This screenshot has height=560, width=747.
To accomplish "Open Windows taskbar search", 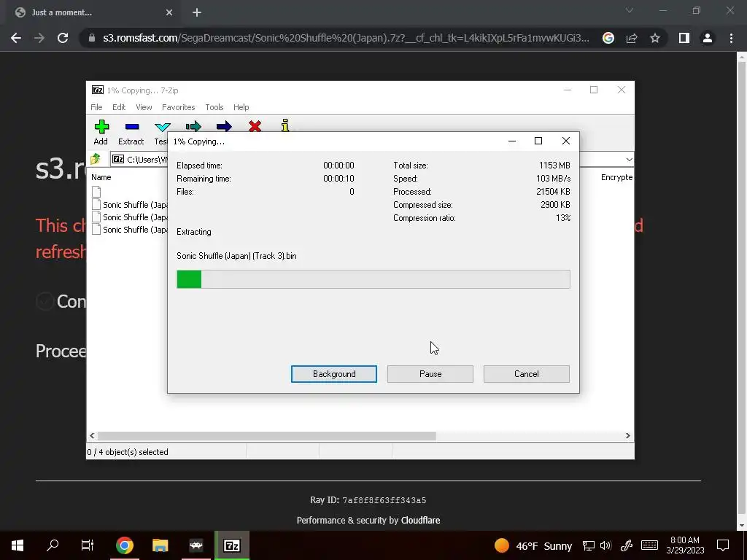I will (x=53, y=545).
